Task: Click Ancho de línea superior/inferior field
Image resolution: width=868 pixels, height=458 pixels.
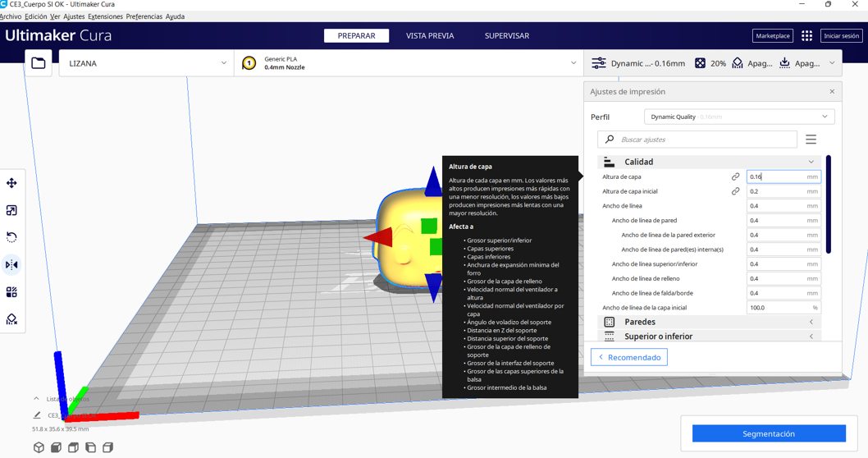Action: point(783,264)
